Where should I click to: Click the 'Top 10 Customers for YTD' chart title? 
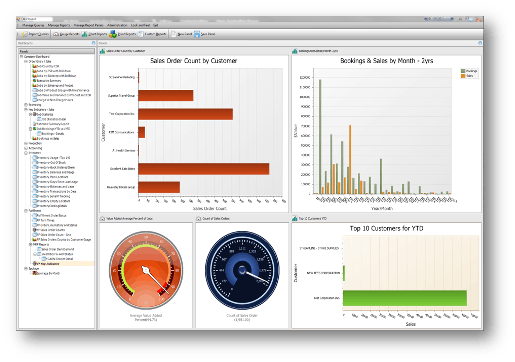[387, 229]
